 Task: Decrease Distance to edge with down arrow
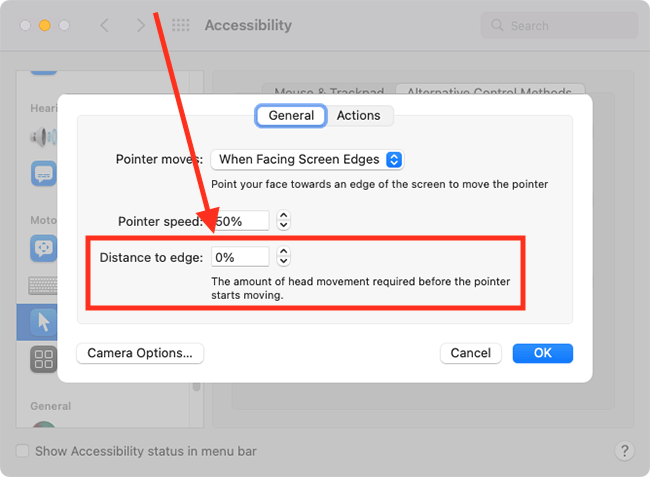284,262
